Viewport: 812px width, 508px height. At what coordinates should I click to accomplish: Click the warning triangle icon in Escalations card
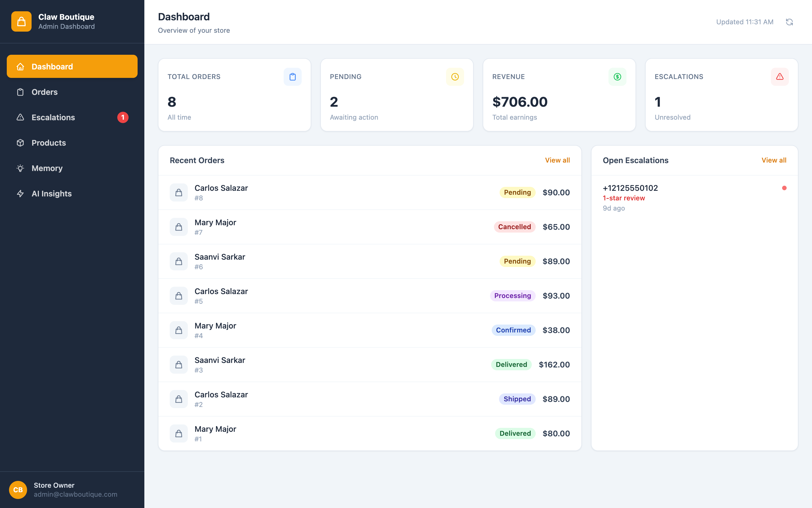pyautogui.click(x=780, y=76)
